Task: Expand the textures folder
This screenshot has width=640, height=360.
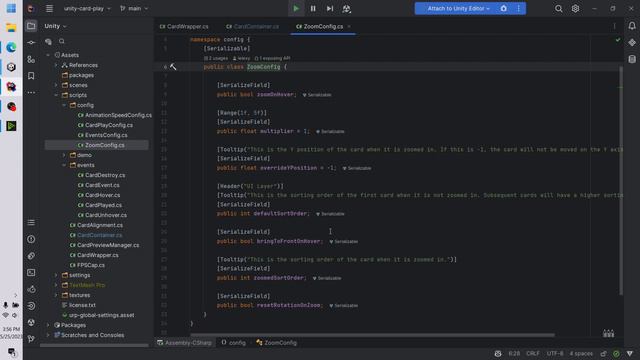Action: tap(56, 295)
